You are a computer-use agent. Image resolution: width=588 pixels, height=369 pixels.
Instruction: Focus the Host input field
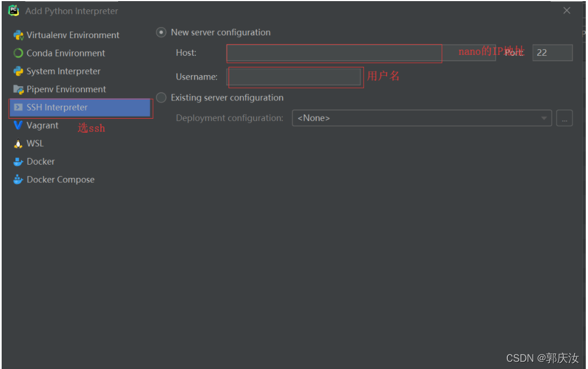[x=361, y=52]
